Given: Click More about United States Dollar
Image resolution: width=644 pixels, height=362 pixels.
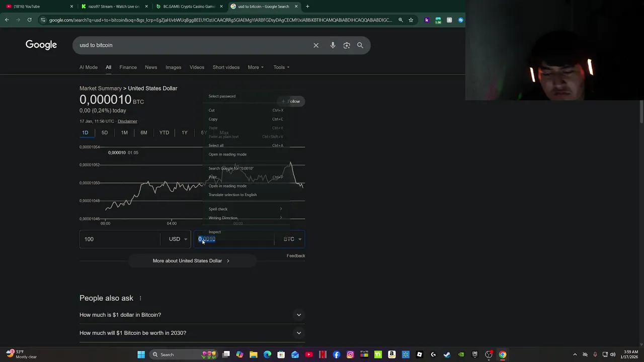Looking at the screenshot, I should [192, 261].
